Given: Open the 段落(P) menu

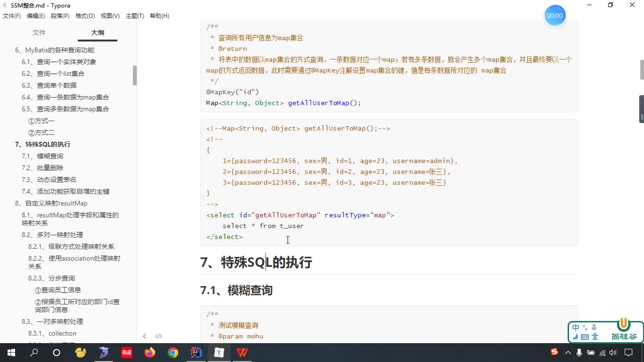Looking at the screenshot, I should pos(60,16).
